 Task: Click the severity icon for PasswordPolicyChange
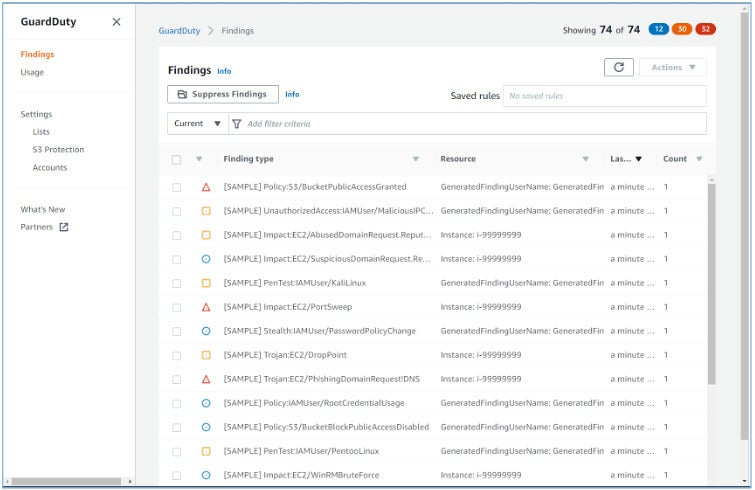(x=206, y=331)
